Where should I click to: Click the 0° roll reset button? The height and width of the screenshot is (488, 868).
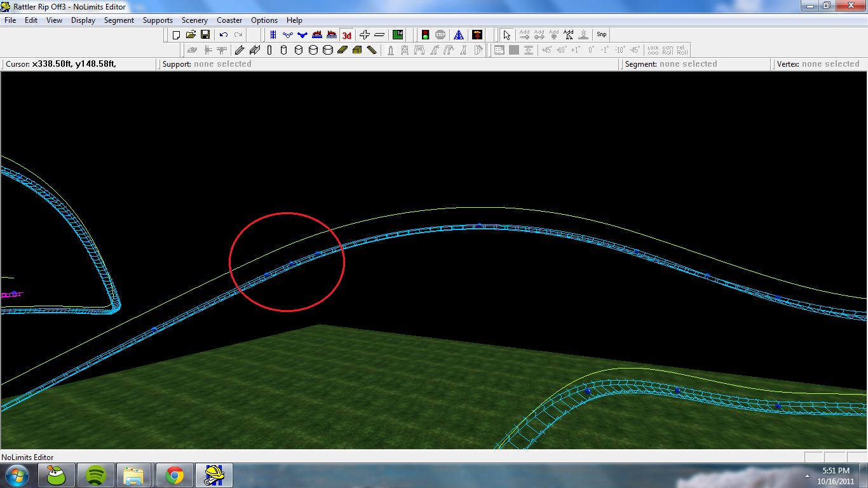pos(591,50)
